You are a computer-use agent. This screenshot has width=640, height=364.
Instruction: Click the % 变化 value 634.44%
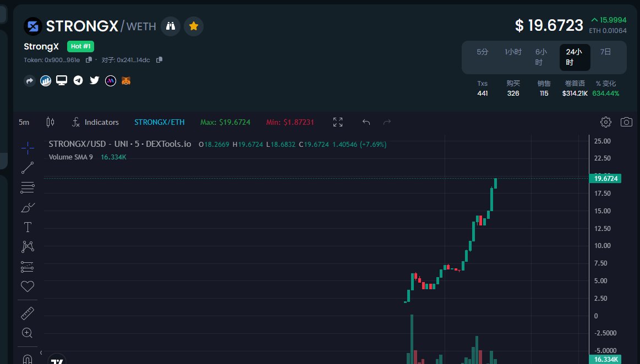606,93
